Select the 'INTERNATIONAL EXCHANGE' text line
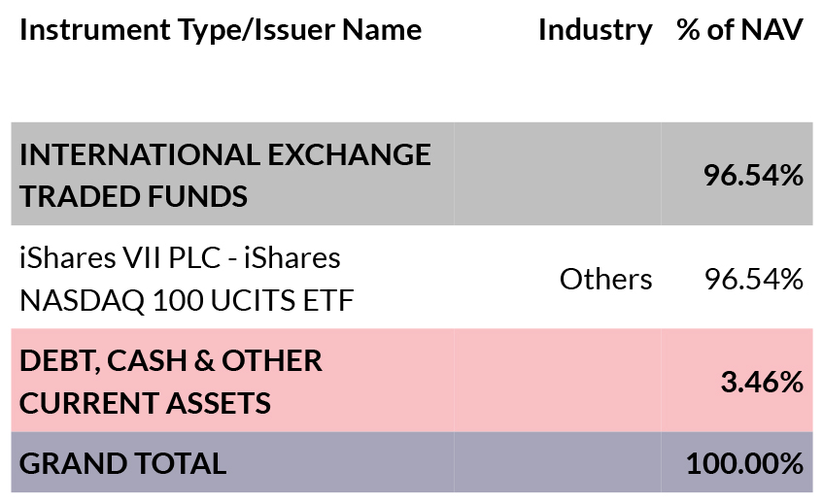The width and height of the screenshot is (823, 504). coord(224,154)
